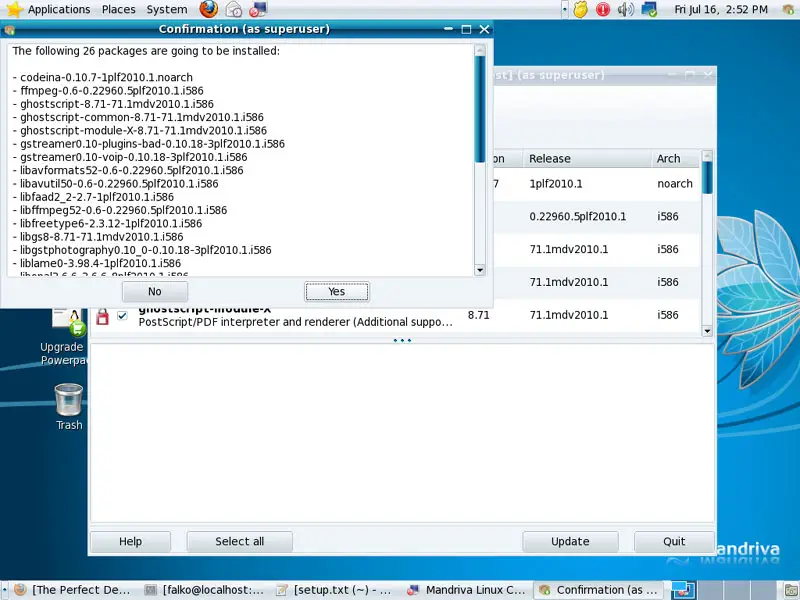Click red lock icon beside ghostscript-module-X
This screenshot has width=800, height=600.
coord(103,316)
